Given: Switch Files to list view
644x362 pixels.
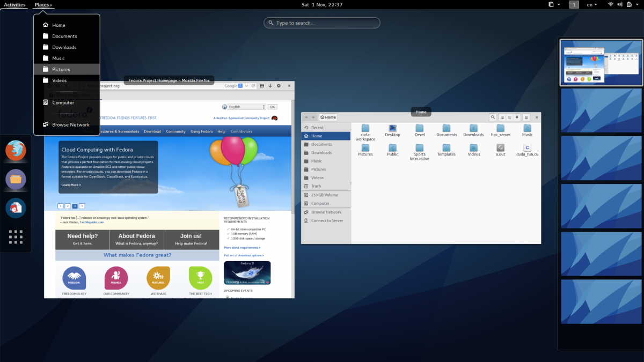Looking at the screenshot, I should (x=502, y=117).
